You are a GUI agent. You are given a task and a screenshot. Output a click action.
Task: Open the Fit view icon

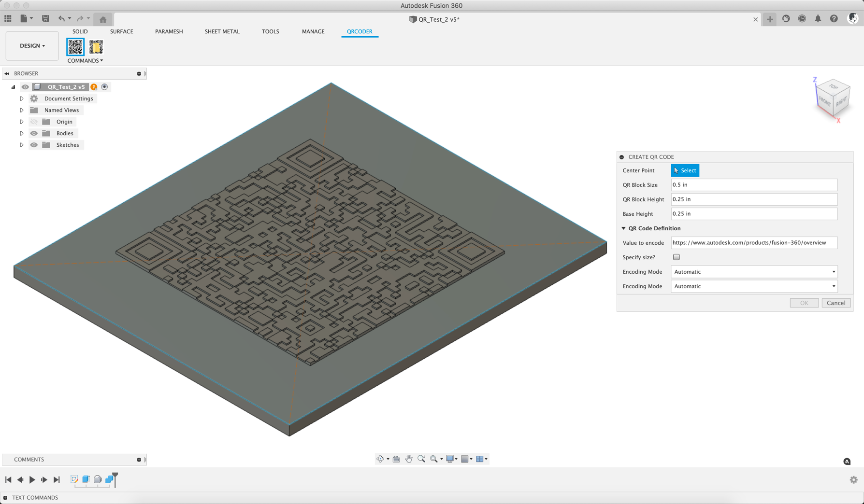click(x=433, y=459)
